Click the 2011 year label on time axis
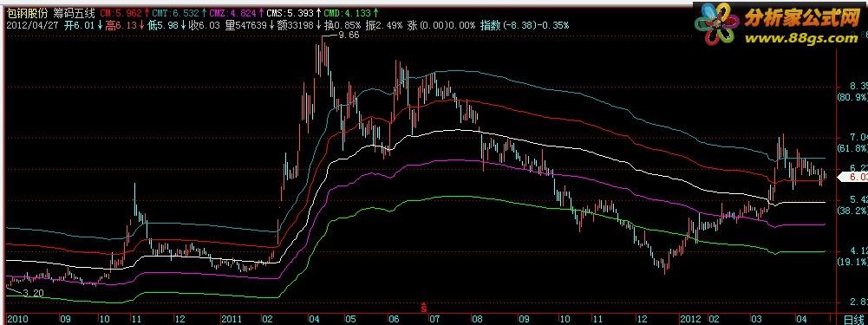The width and height of the screenshot is (868, 325). (232, 320)
